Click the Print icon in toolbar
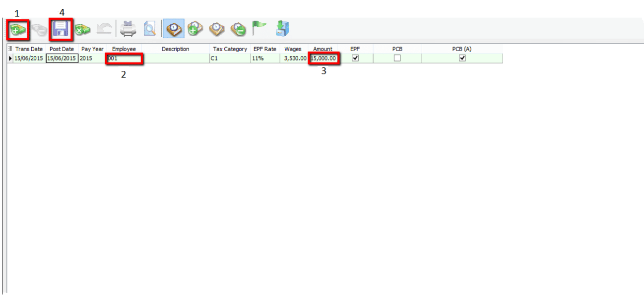Viewport: 644px width, 295px height. coord(129,29)
